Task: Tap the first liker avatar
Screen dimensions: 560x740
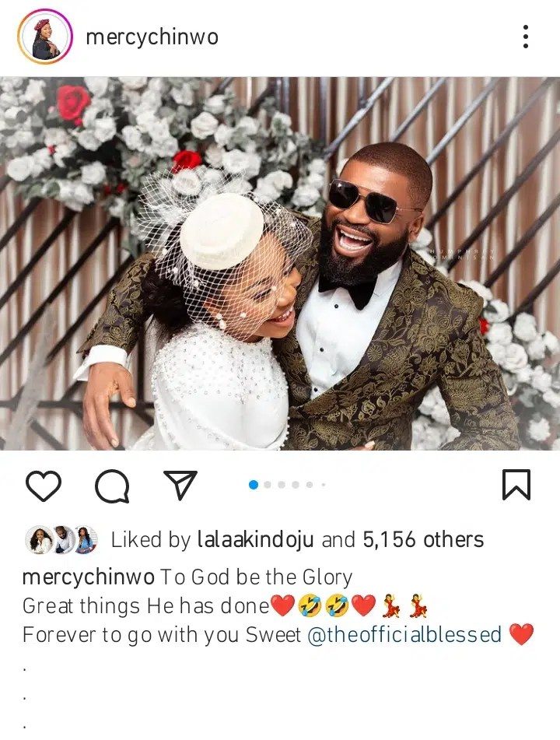Action: point(39,539)
